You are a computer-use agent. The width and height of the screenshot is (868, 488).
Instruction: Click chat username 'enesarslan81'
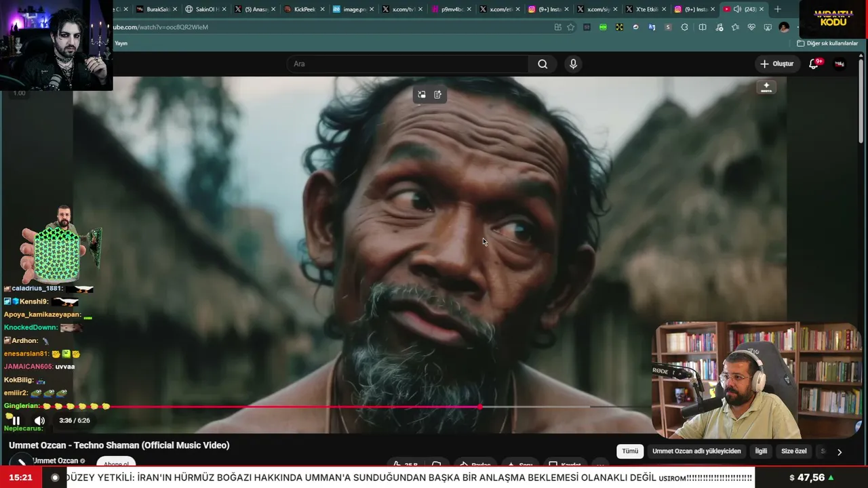click(26, 354)
